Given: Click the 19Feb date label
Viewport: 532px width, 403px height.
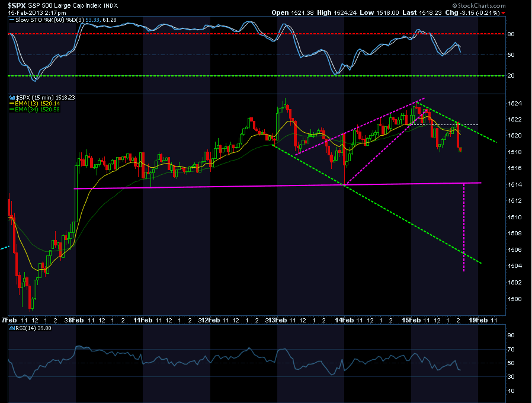Looking at the screenshot, I should click(x=479, y=320).
